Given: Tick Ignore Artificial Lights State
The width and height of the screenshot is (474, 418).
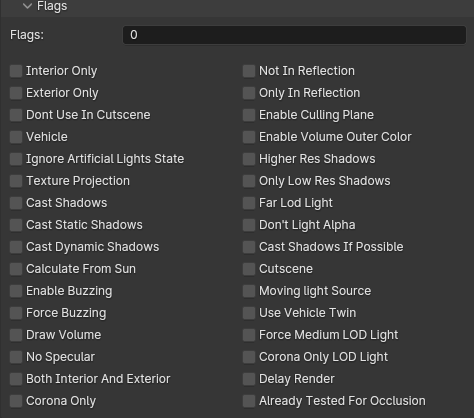Looking at the screenshot, I should (16, 159).
